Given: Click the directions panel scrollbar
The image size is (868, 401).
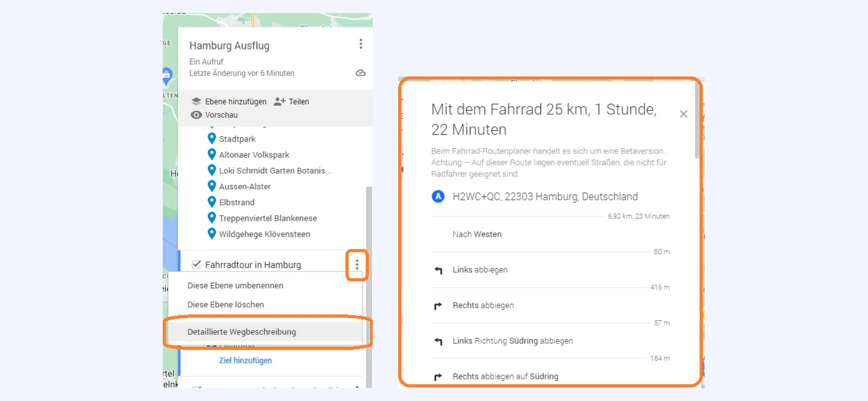Looking at the screenshot, I should tap(697, 120).
